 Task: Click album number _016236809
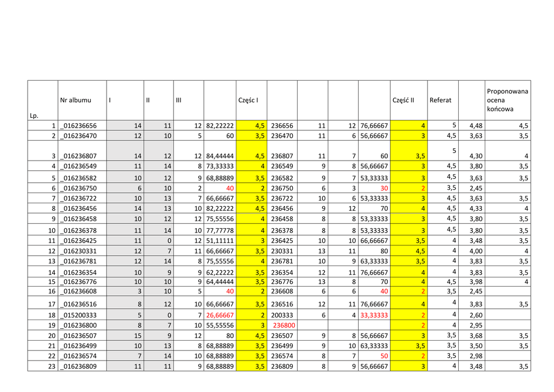(79, 367)
